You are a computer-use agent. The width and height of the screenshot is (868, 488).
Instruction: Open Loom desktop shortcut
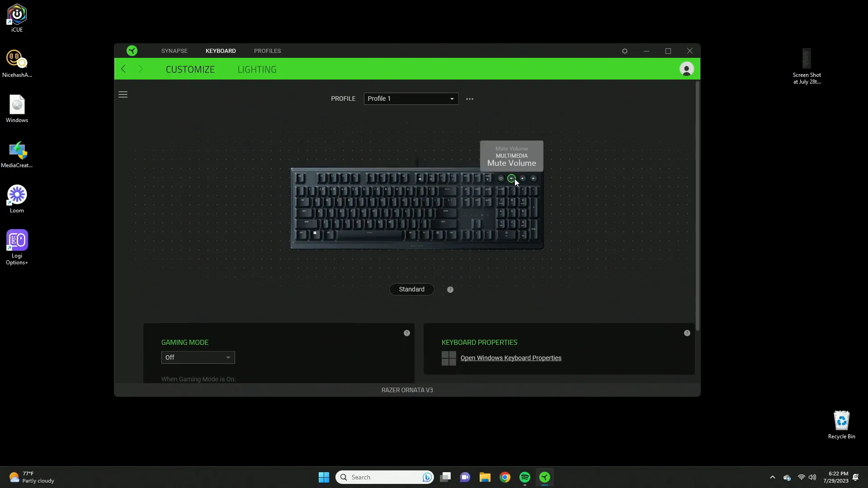[17, 199]
